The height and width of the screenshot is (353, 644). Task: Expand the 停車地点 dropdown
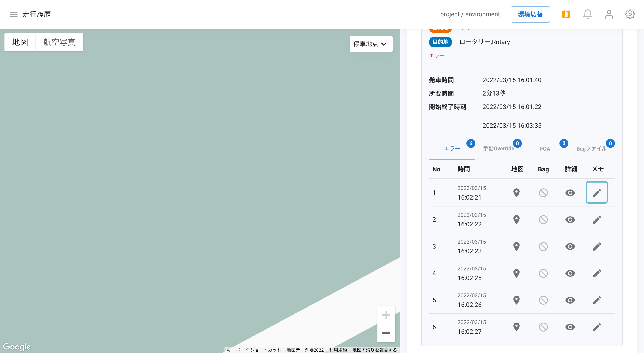coord(371,44)
